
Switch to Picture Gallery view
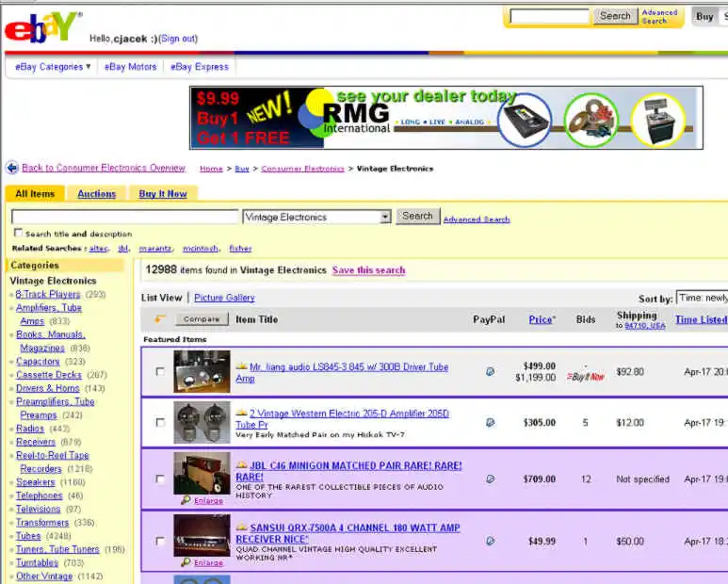pos(224,298)
